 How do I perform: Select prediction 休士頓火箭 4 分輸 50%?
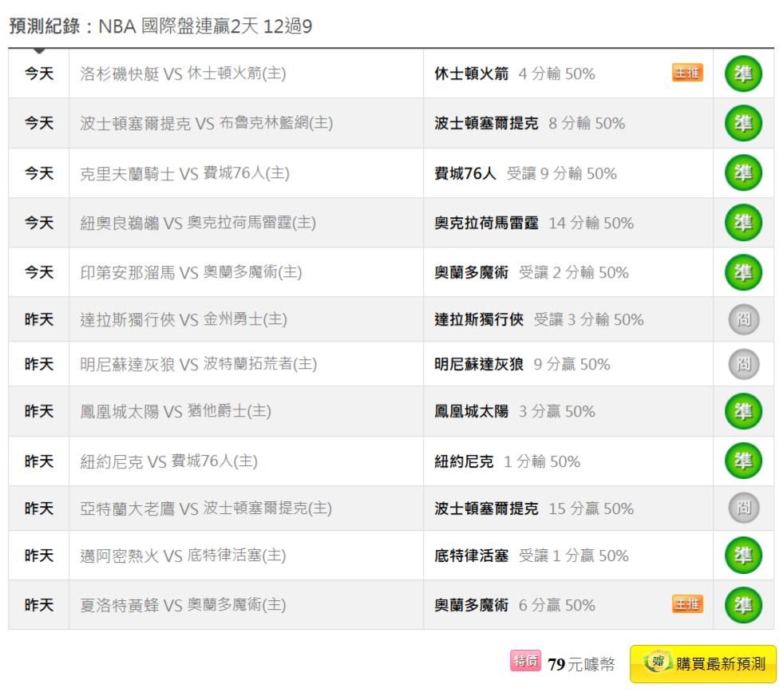(515, 74)
